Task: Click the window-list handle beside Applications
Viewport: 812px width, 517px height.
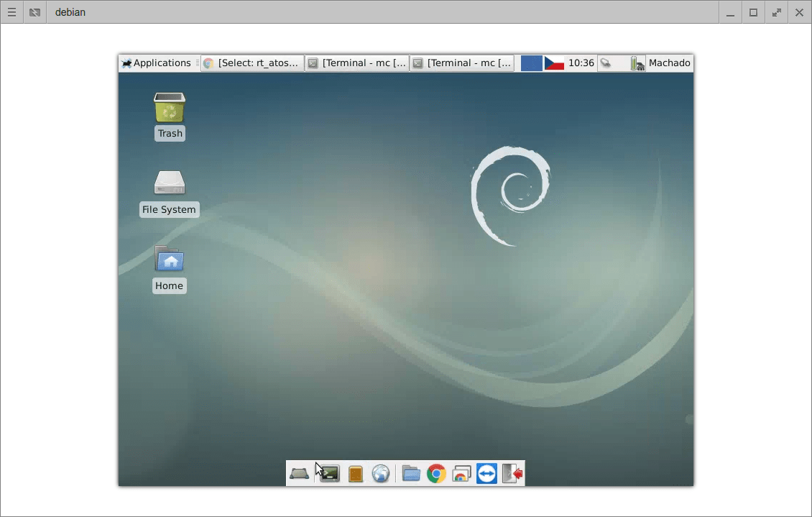Action: pos(198,63)
